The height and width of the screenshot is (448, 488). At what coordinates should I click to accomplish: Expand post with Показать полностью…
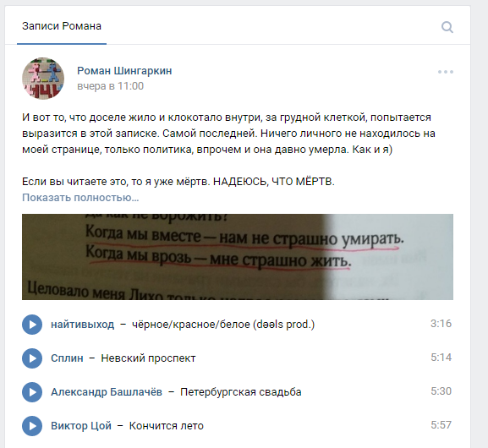point(80,198)
